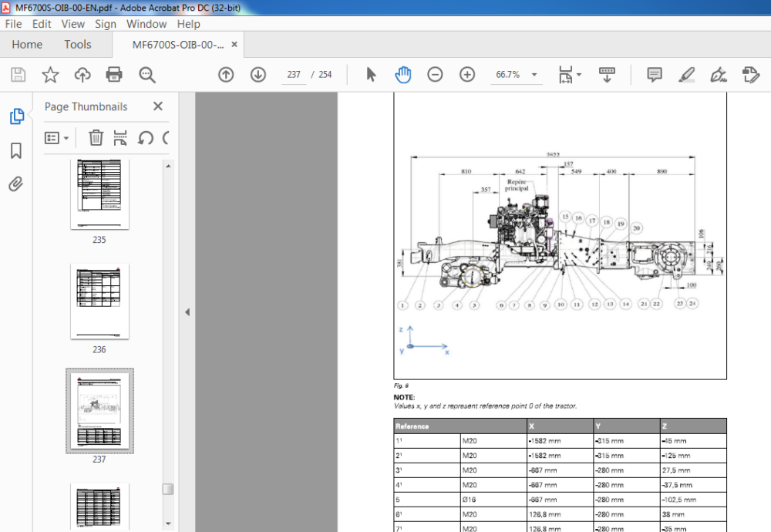Close the Page Thumbnails panel
Viewport: 771px width, 532px height.
coord(158,106)
